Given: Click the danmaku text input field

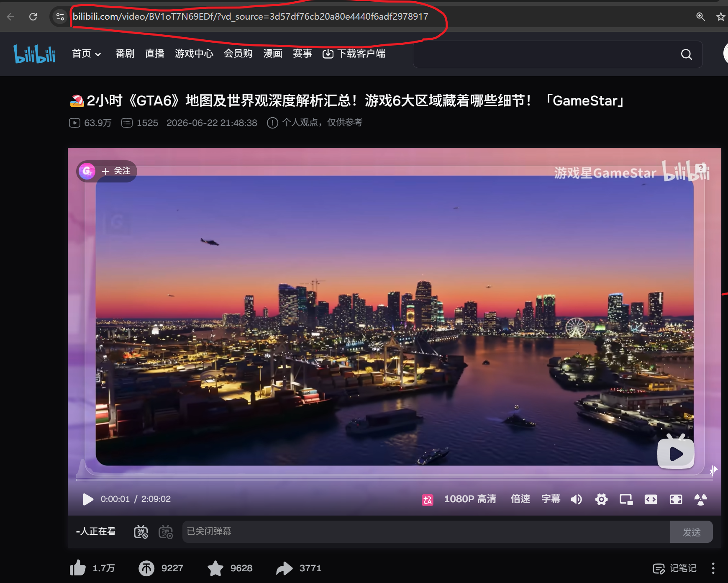Looking at the screenshot, I should click(426, 532).
